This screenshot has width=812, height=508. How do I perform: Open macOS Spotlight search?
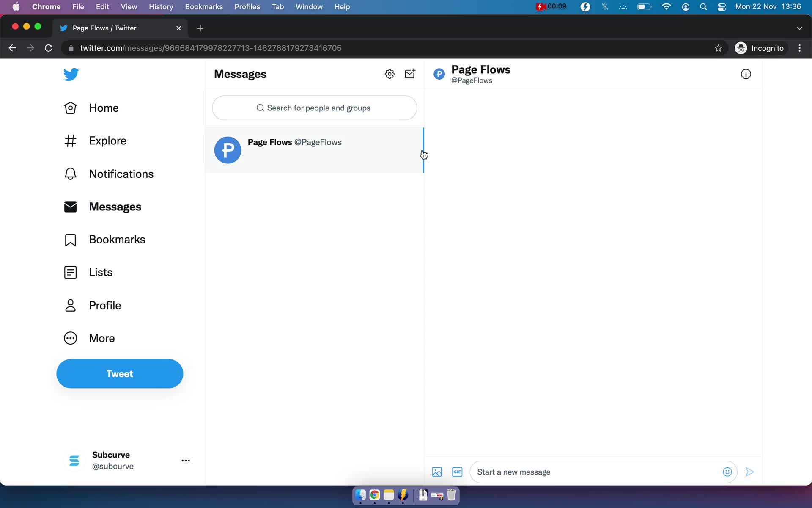click(x=703, y=7)
